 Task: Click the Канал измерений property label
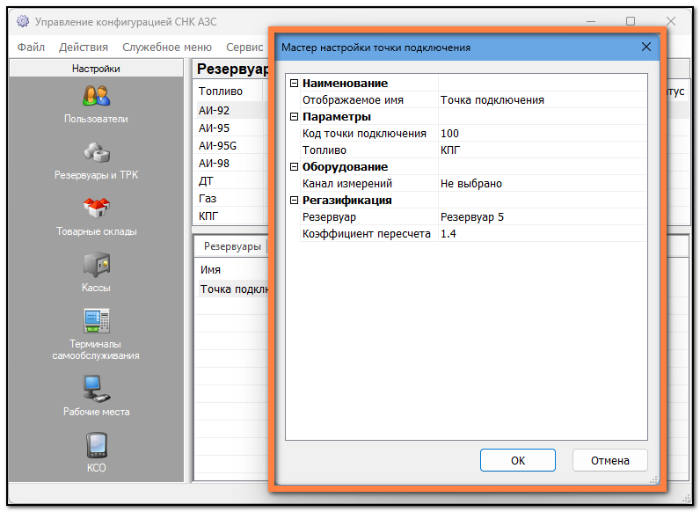point(347,183)
